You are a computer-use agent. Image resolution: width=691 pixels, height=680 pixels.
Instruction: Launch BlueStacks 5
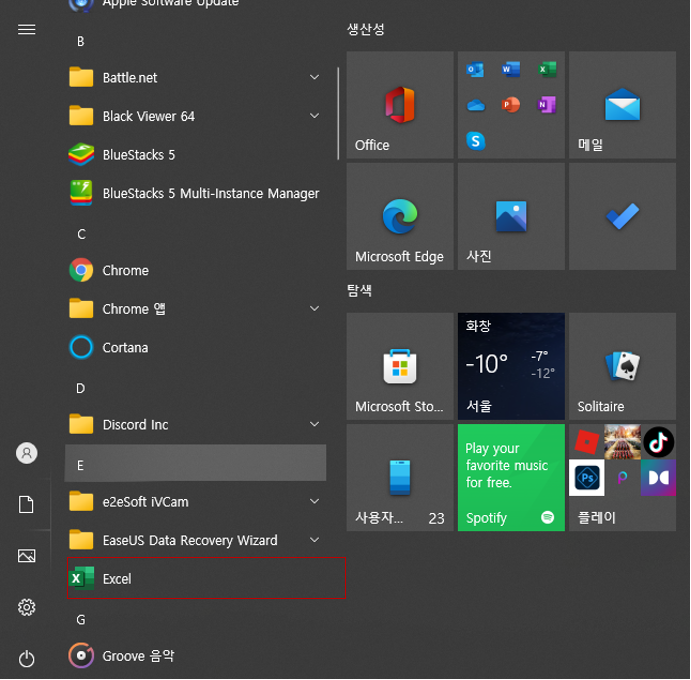196,155
